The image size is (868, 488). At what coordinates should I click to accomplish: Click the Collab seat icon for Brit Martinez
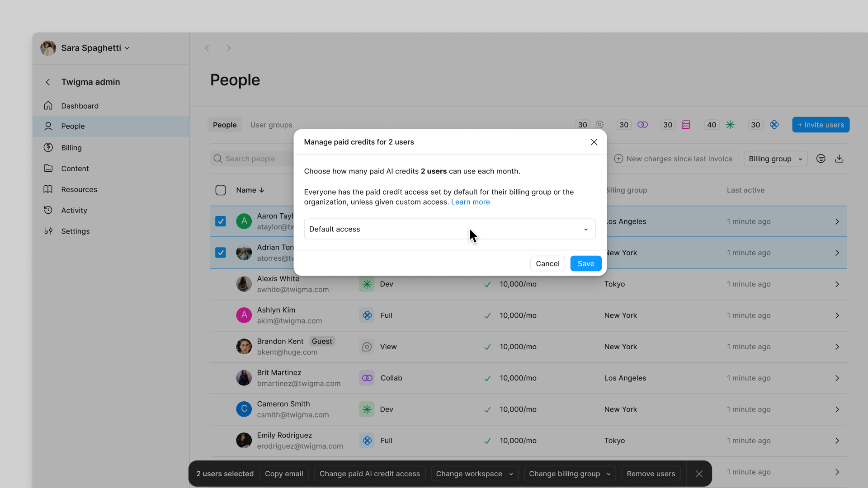(x=367, y=378)
